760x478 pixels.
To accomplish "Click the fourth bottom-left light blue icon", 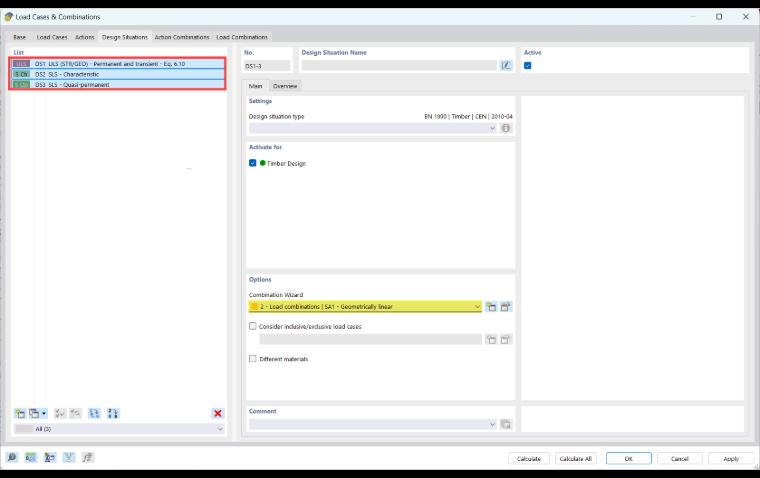I will 69,457.
